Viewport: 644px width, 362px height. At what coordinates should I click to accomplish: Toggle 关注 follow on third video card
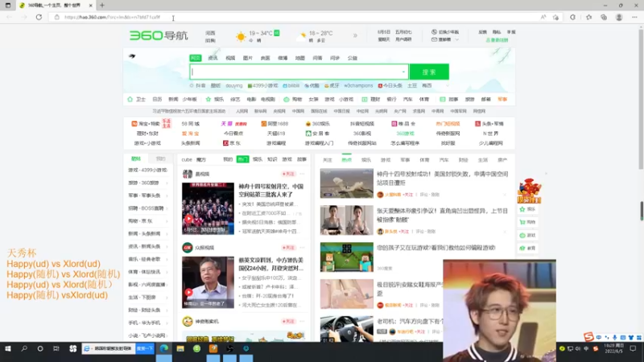click(x=288, y=321)
